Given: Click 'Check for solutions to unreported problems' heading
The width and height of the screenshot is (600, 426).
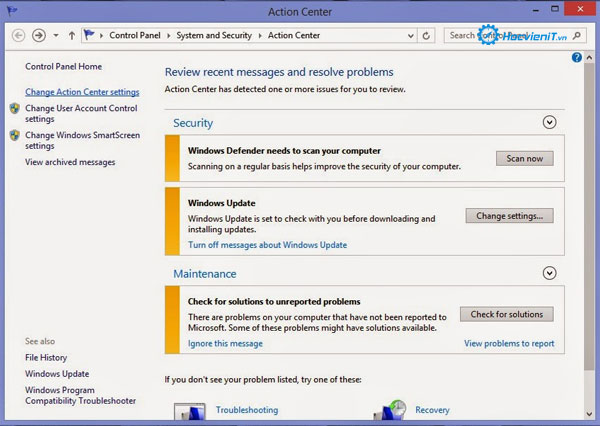Looking at the screenshot, I should click(x=274, y=302).
